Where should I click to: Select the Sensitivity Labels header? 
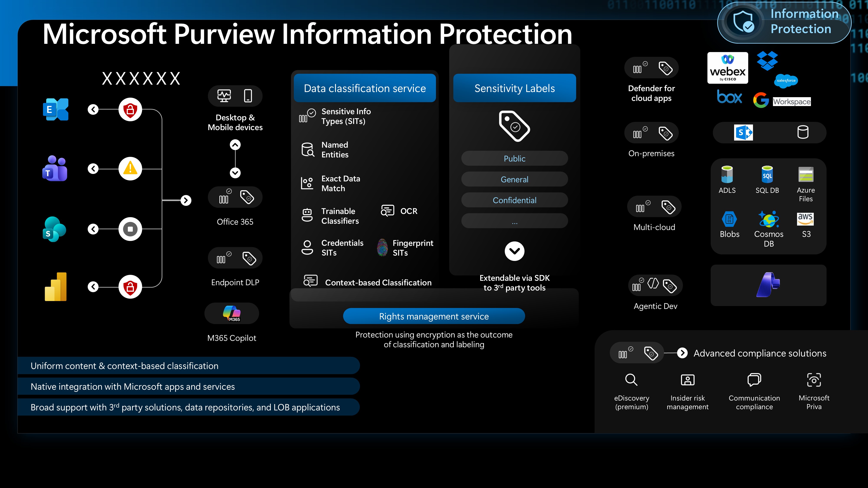point(514,88)
